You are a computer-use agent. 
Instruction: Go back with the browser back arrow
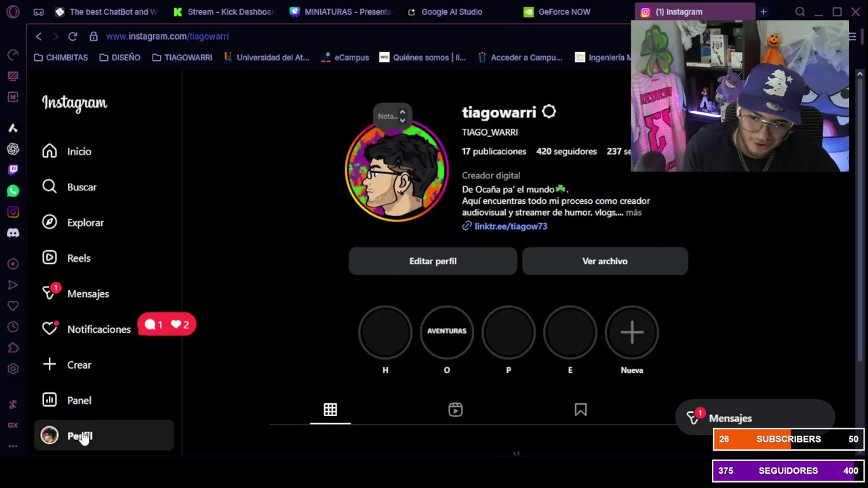[39, 36]
